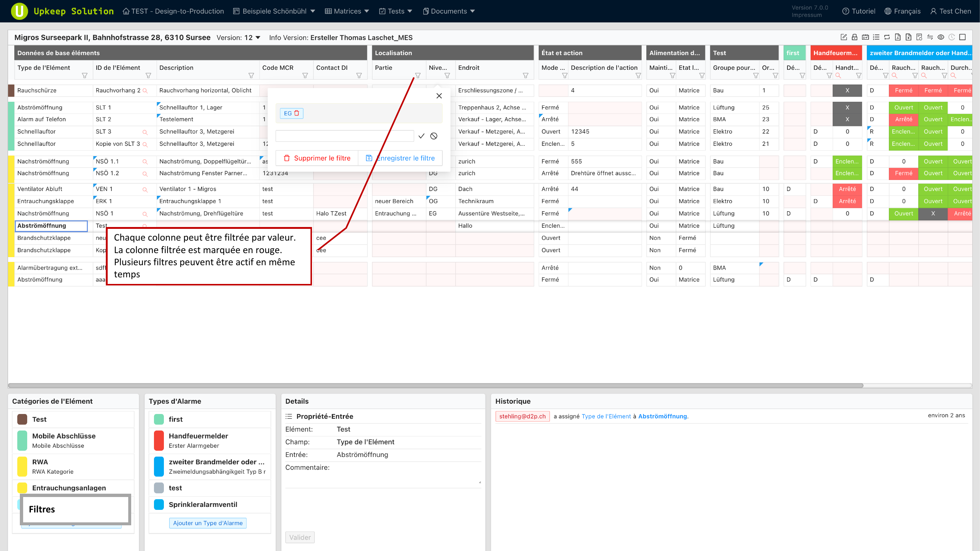Remove the EG filter tag trash icon
Viewport: 980px width, 551px height.
[297, 113]
